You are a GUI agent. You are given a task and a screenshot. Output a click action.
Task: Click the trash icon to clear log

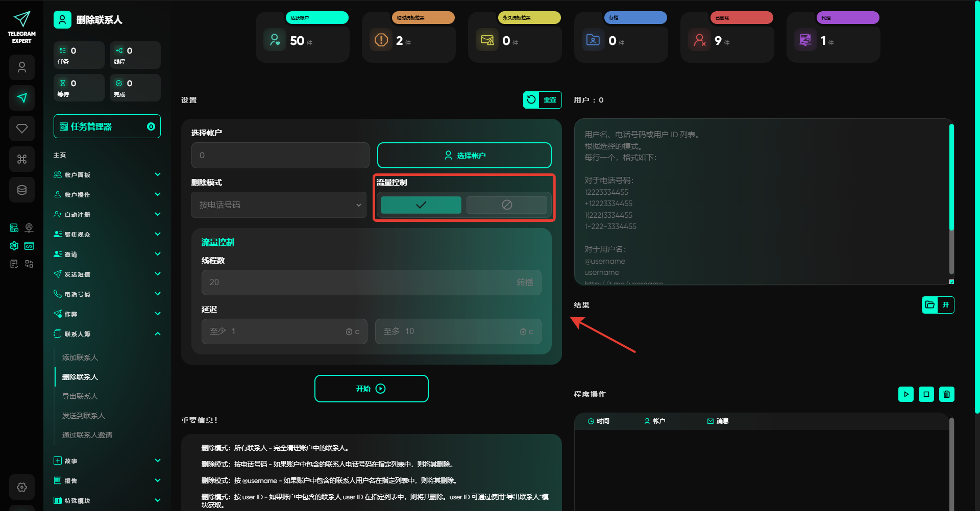point(946,394)
